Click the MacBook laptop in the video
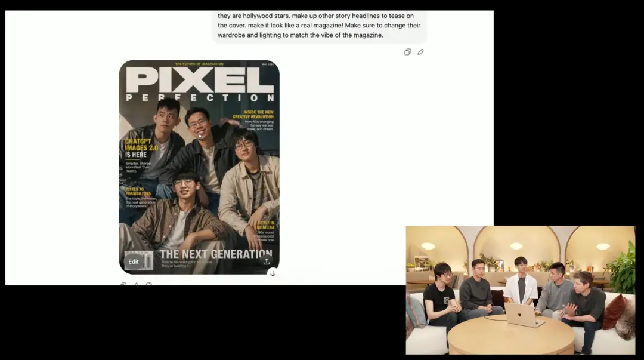644x360 pixels. [x=523, y=315]
